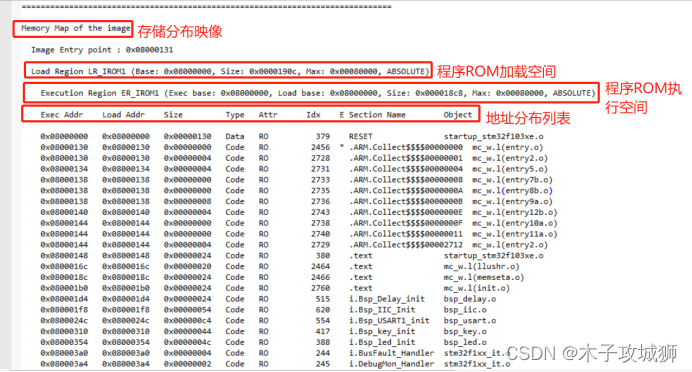Click the "Size" column header

173,115
